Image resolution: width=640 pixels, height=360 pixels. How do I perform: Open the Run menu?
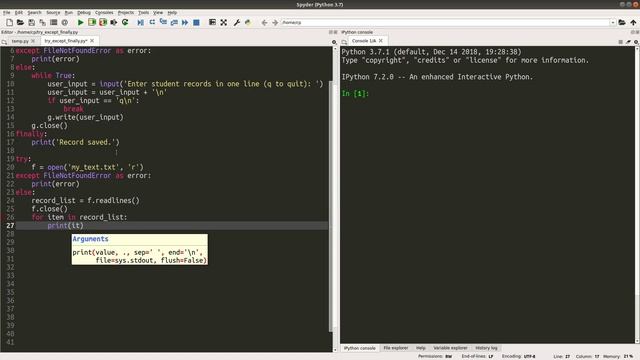click(69, 13)
